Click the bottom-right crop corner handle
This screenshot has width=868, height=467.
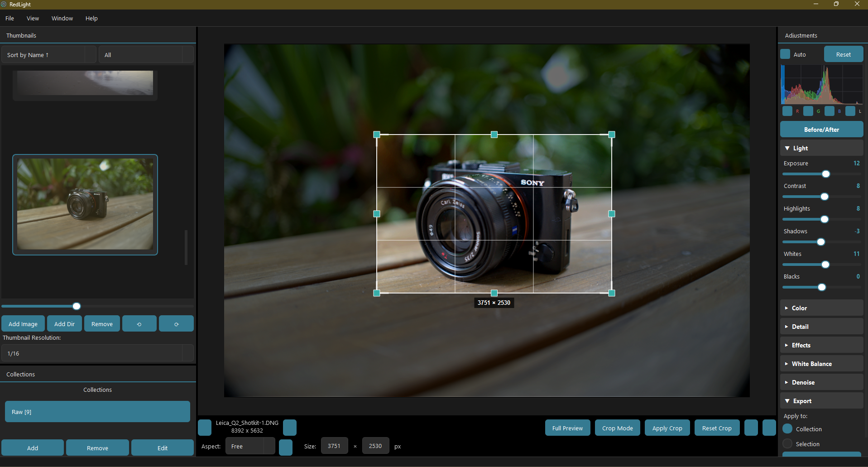click(612, 293)
